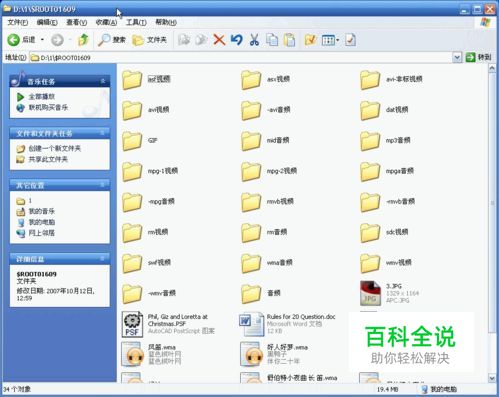Screen dimensions: 499x397
Task: Open folder "1" under 其它位置
Action: pos(30,200)
